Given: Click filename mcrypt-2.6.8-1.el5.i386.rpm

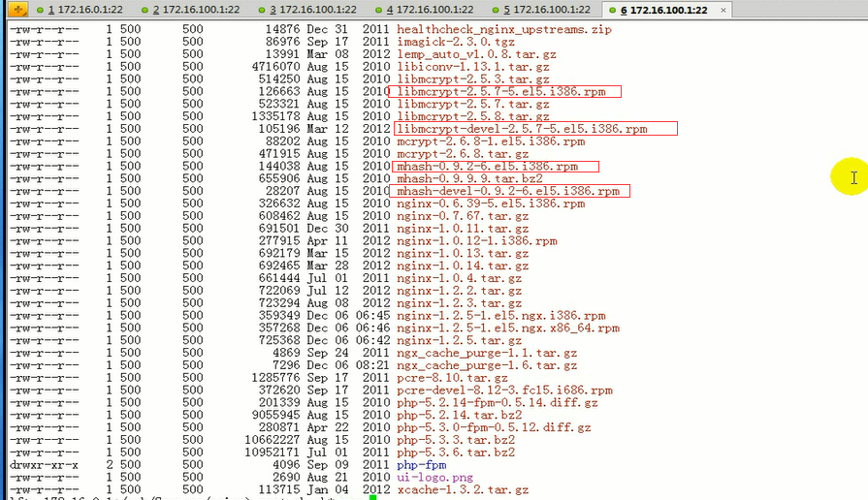Looking at the screenshot, I should coord(491,141).
